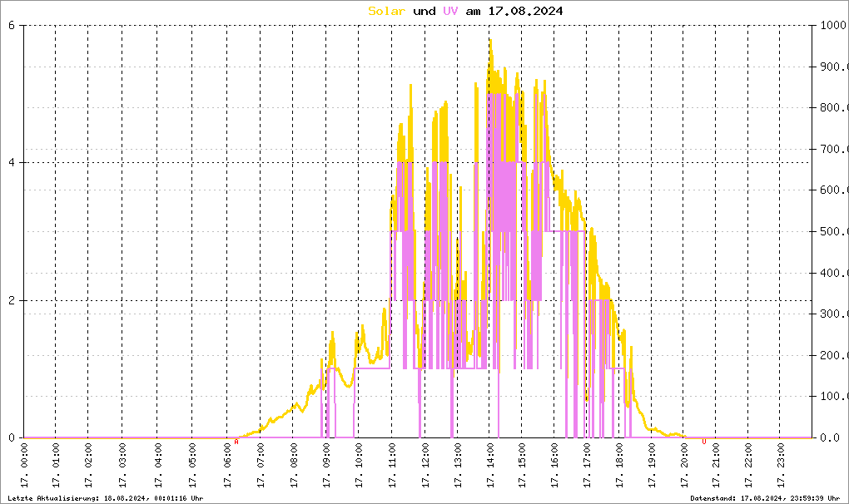The image size is (849, 504).
Task: Click the yellow 'Solar' word in the title
Action: pos(386,11)
